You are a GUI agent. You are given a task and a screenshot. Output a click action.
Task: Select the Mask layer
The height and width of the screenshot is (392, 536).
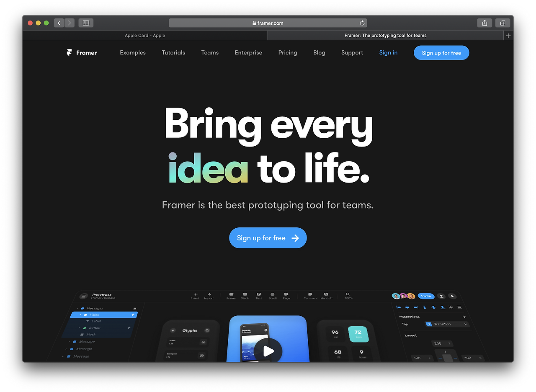point(91,335)
